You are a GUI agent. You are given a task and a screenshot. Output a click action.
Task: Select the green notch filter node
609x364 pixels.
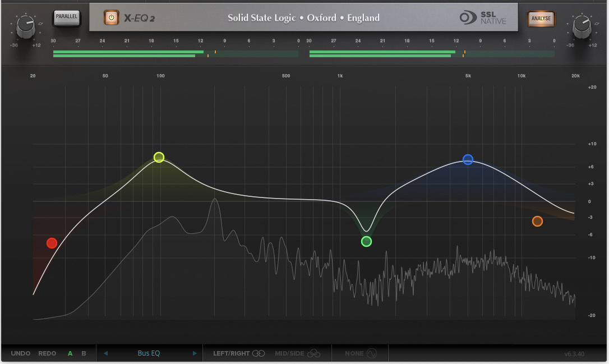click(x=366, y=241)
